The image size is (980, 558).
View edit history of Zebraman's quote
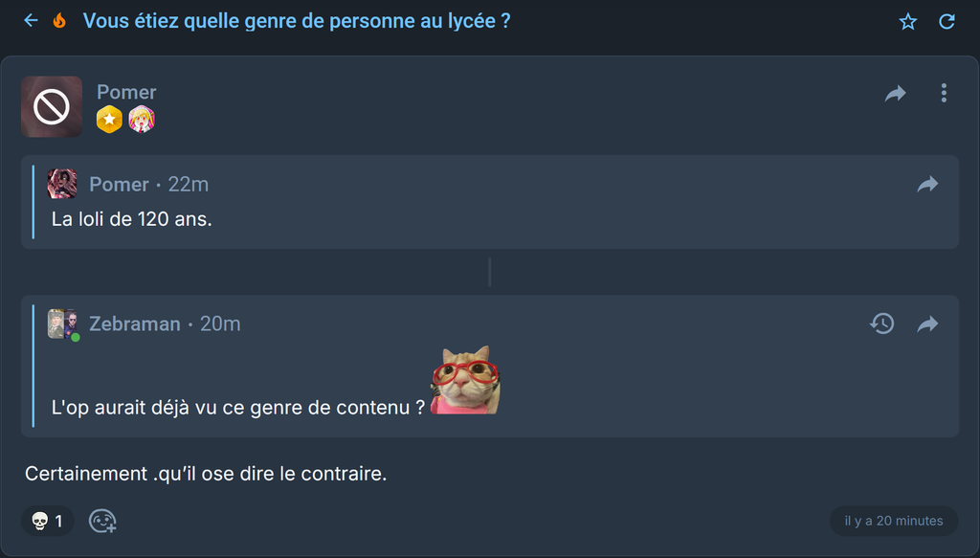(x=881, y=324)
